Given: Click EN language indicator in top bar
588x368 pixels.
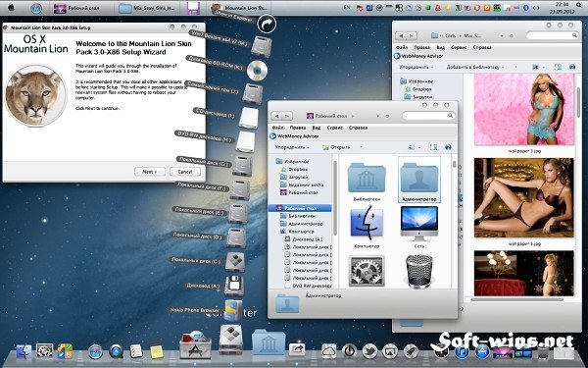Looking at the screenshot, I should pyautogui.click(x=347, y=7).
